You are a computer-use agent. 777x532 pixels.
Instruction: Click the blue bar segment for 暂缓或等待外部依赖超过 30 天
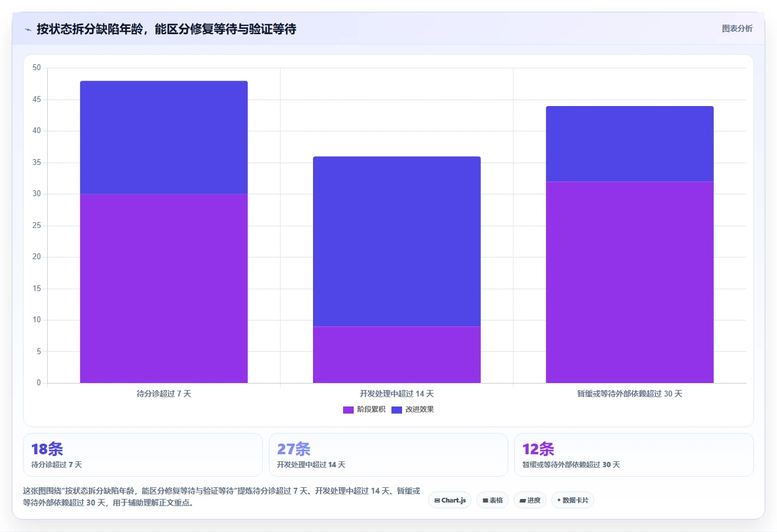click(x=630, y=144)
